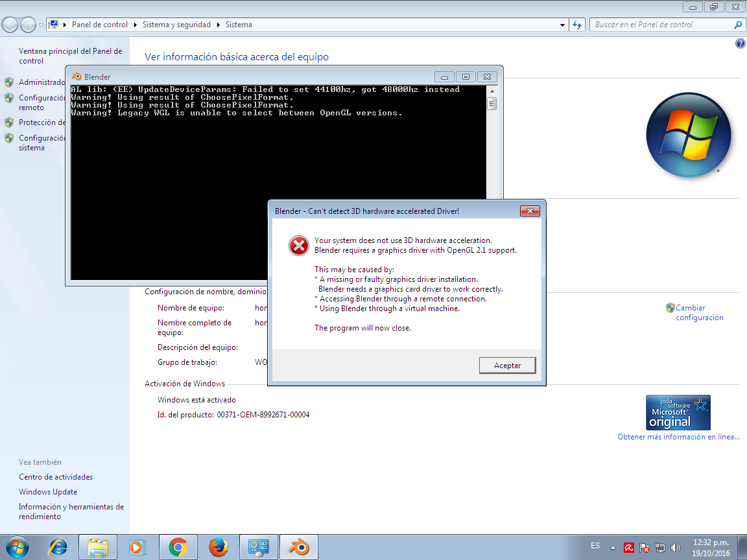Open Obtener más información en línea link

pos(678,437)
